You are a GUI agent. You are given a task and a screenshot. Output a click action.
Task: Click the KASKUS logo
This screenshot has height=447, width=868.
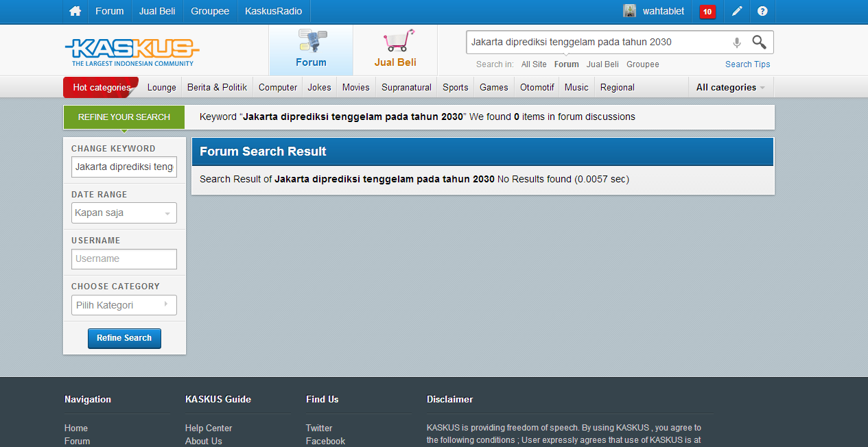coord(132,51)
